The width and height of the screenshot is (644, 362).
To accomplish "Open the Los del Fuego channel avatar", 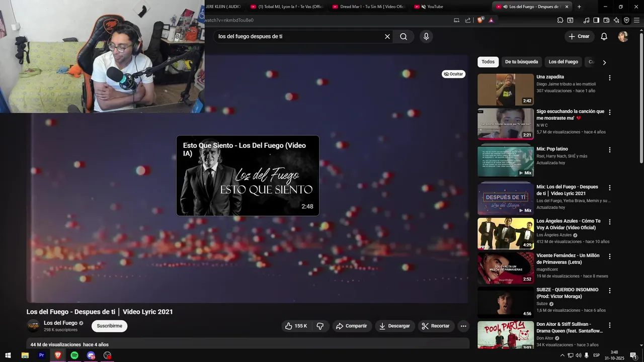I will pyautogui.click(x=33, y=326).
